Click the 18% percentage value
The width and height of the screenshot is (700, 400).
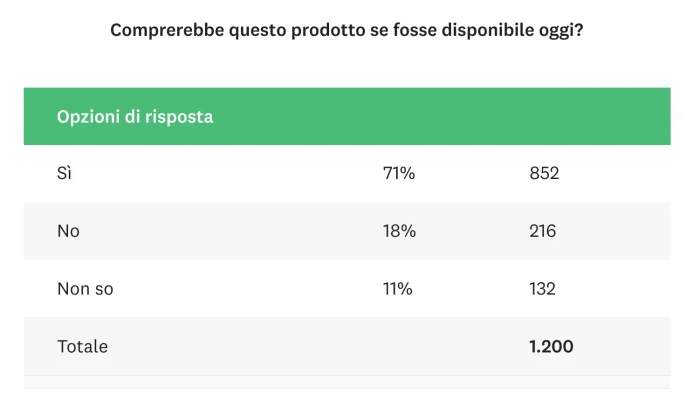399,231
